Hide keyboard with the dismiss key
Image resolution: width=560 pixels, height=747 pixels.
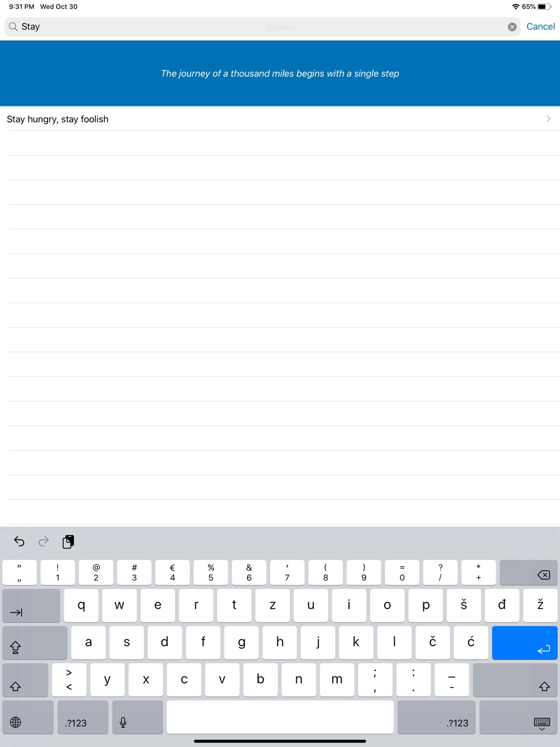(519, 717)
